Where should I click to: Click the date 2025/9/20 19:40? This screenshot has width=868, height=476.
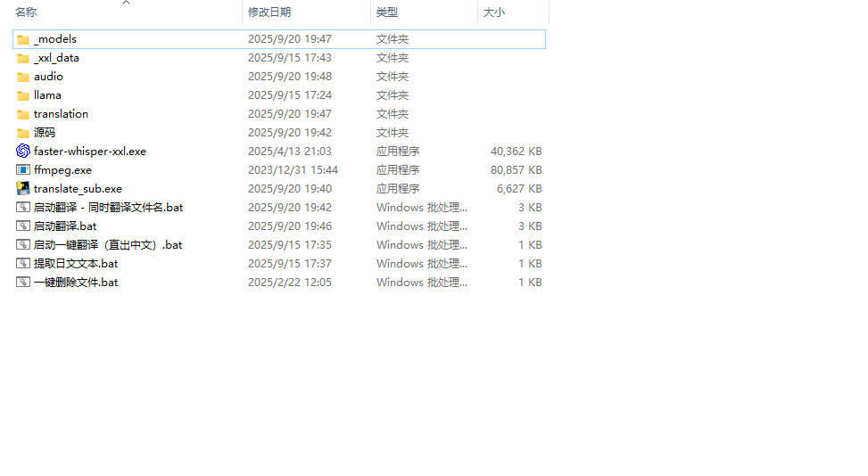[x=290, y=189]
